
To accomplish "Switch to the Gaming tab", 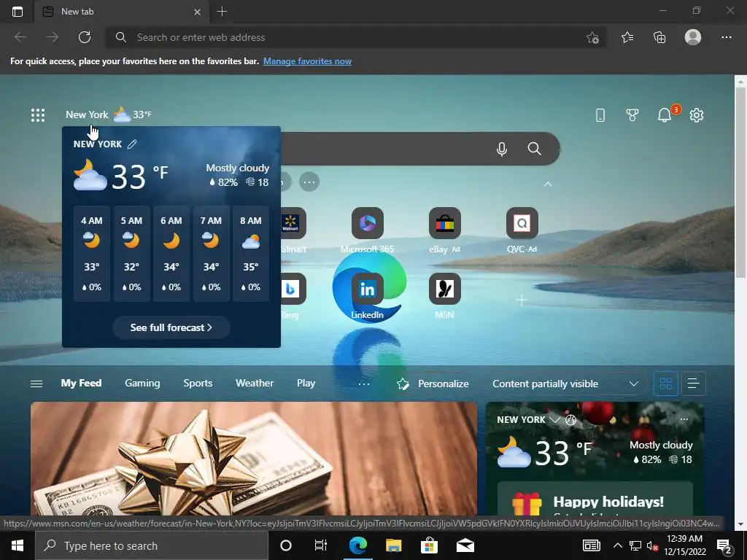I will point(142,383).
